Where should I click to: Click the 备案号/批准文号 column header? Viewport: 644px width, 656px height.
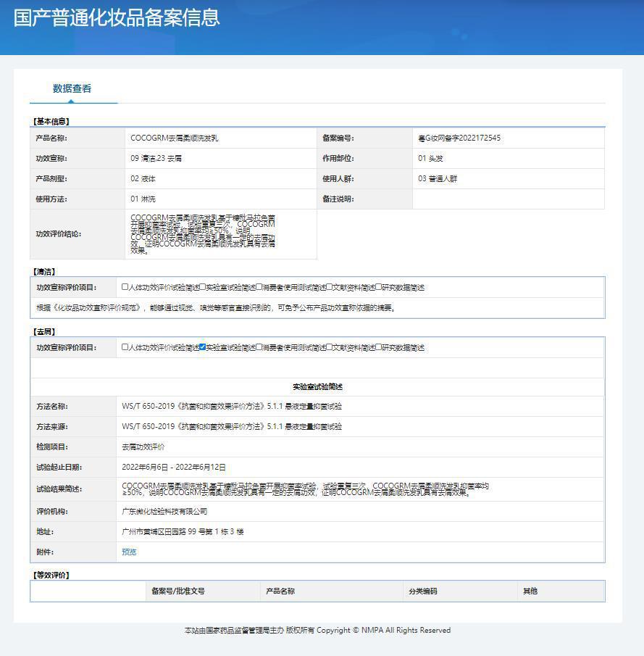[x=177, y=591]
